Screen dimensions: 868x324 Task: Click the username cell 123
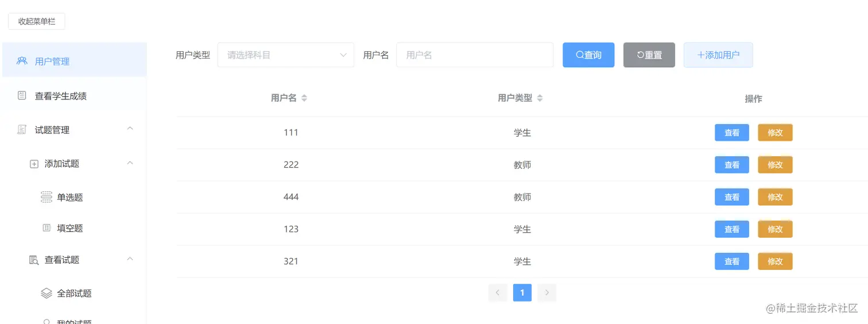(291, 229)
